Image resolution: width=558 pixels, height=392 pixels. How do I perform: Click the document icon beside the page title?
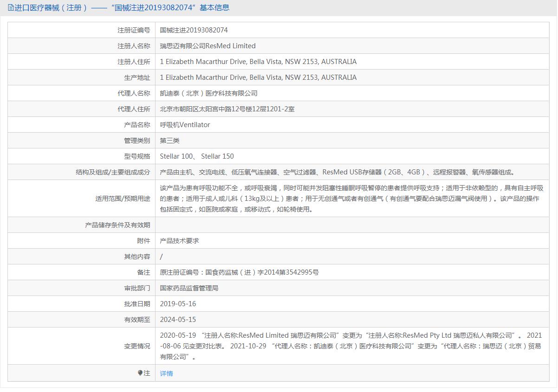[x=11, y=7]
